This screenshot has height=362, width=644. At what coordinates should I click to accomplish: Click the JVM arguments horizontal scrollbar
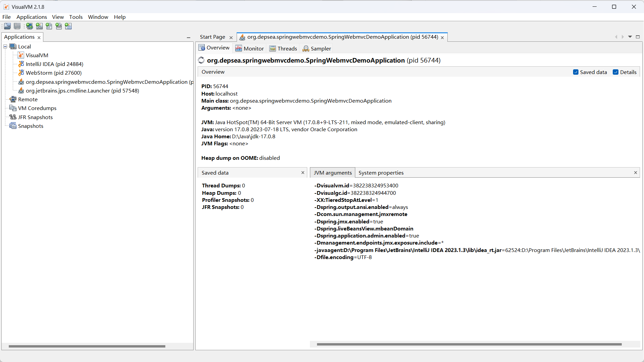tap(469, 344)
